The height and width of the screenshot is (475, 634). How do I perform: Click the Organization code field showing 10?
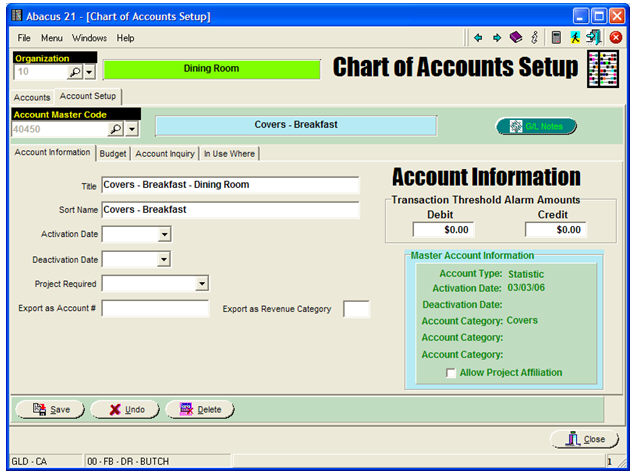tap(40, 72)
